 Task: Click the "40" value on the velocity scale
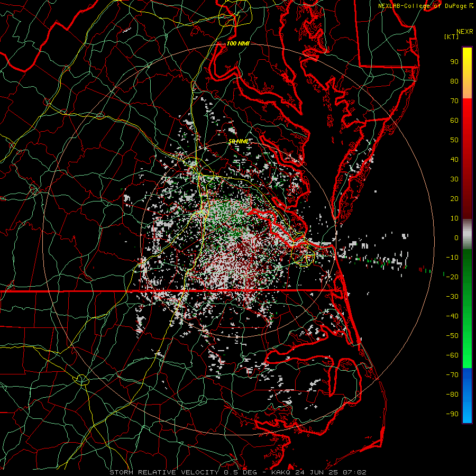tap(454, 159)
